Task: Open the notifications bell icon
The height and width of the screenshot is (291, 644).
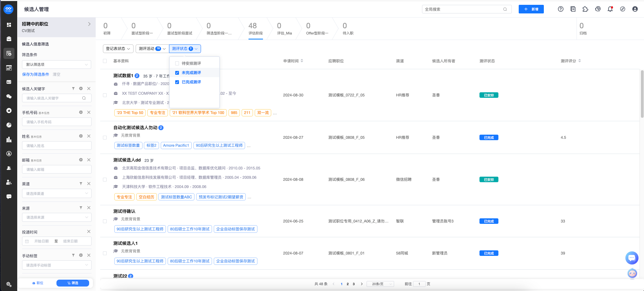Action: 610,9
